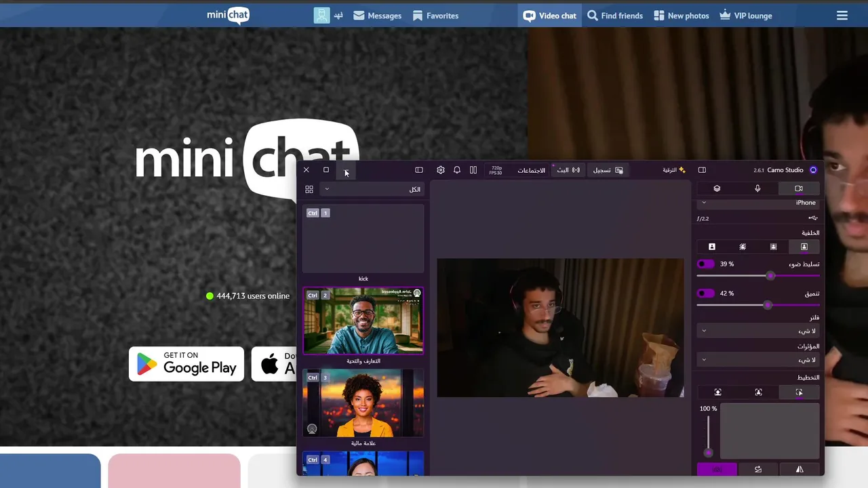
Task: Open the scenes category dropdown
Action: 372,190
